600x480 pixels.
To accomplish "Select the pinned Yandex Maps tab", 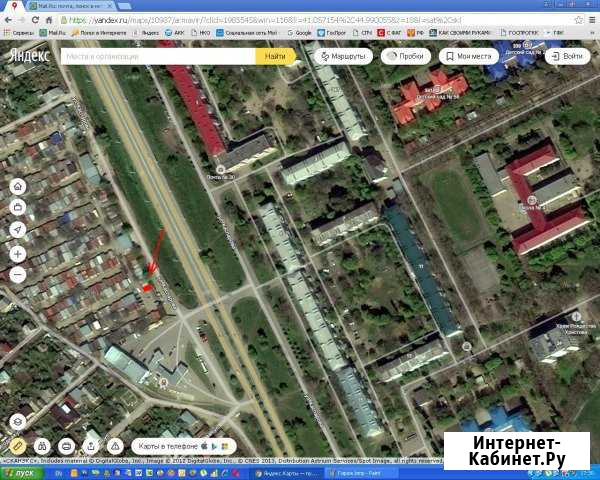I will 14,6.
